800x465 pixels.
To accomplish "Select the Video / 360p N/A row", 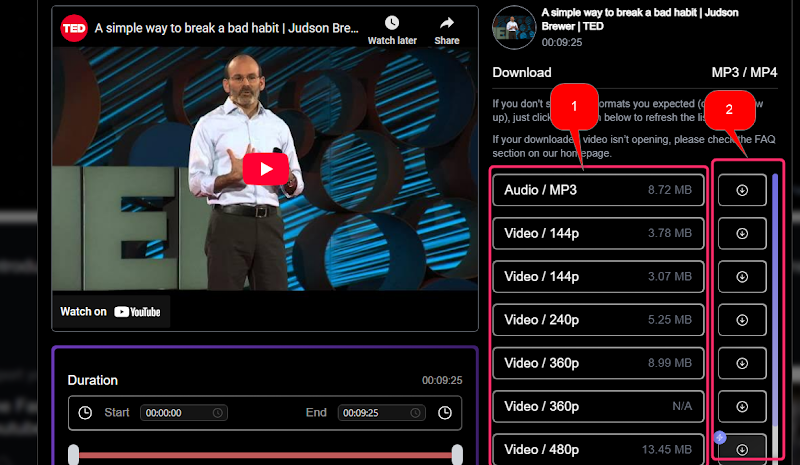I will (598, 407).
